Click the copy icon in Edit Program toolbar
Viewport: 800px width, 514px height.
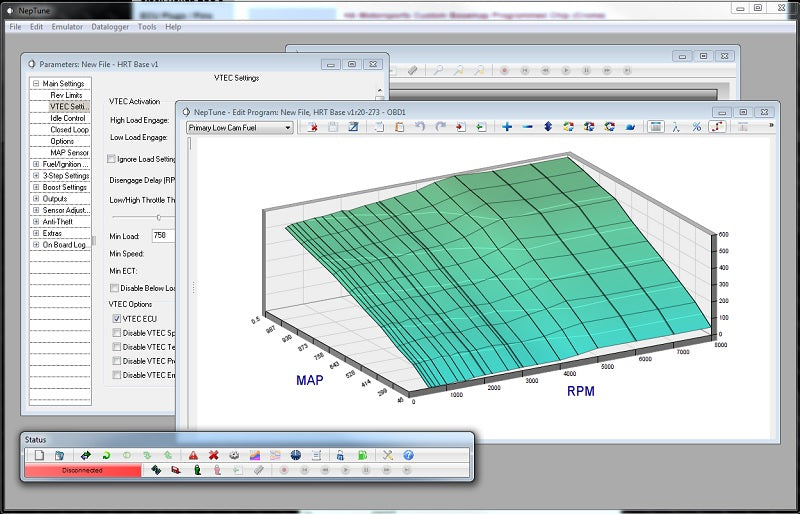click(x=379, y=127)
